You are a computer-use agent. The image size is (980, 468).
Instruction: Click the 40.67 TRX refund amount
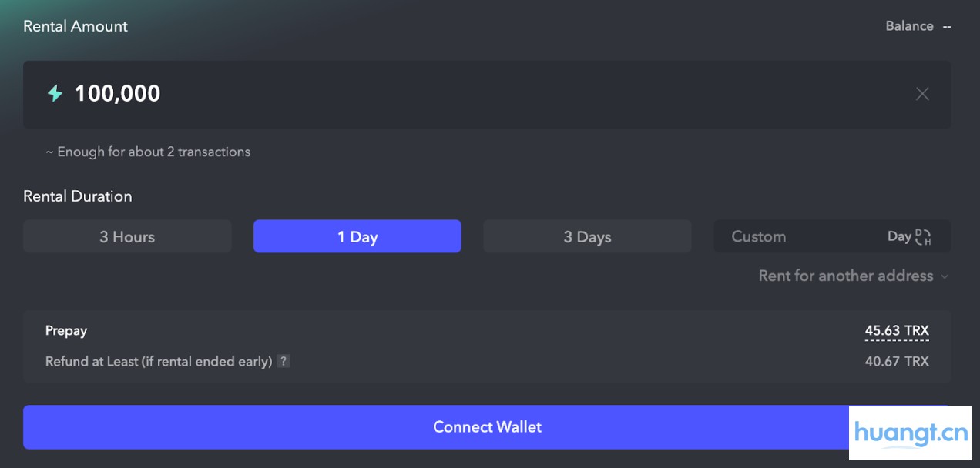tap(897, 361)
